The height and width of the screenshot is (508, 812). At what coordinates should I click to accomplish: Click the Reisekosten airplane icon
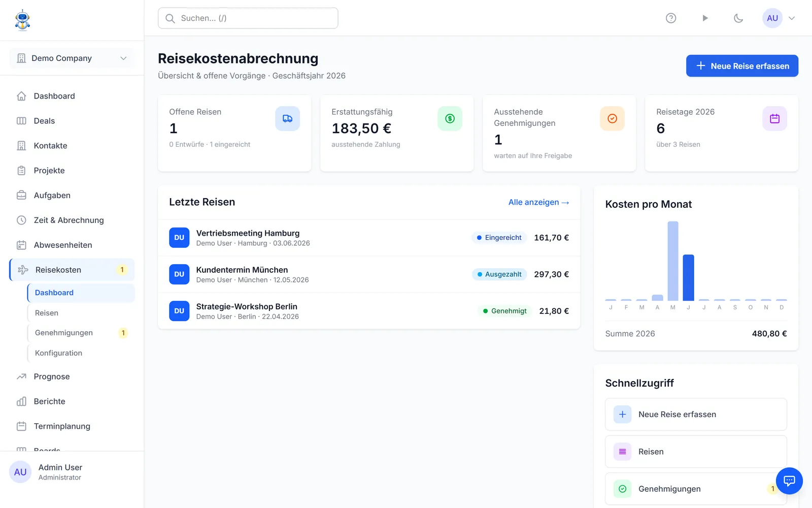23,270
